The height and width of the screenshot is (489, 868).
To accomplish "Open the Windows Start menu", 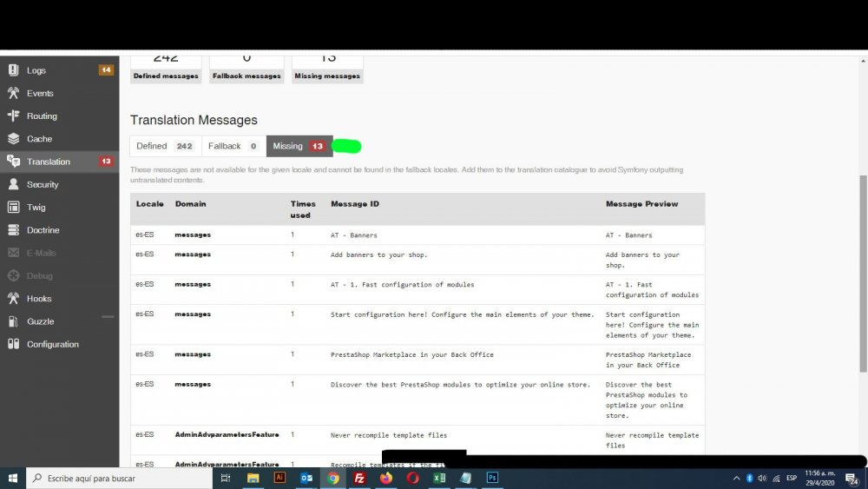I will click(13, 478).
